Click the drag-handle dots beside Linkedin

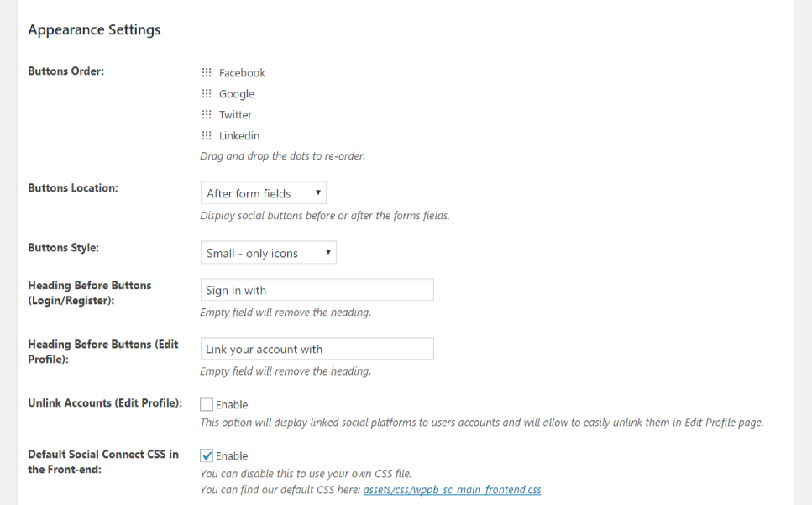tap(207, 135)
